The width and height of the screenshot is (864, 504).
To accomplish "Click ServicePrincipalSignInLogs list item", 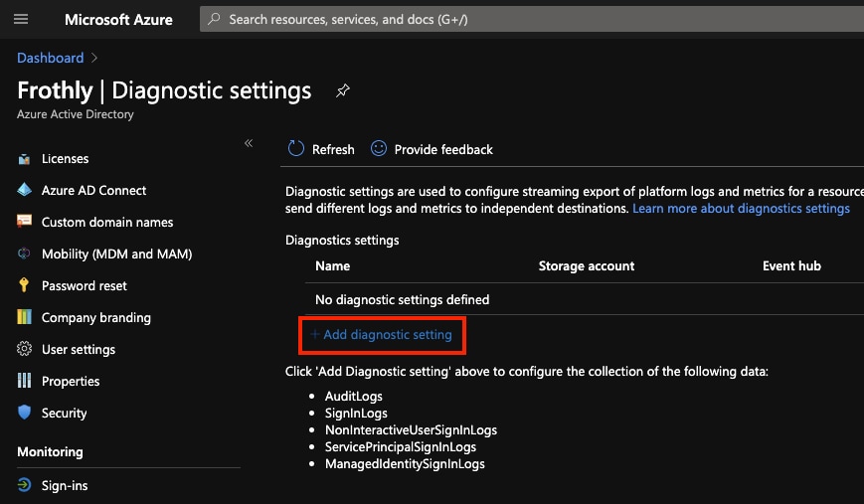I will click(x=401, y=447).
